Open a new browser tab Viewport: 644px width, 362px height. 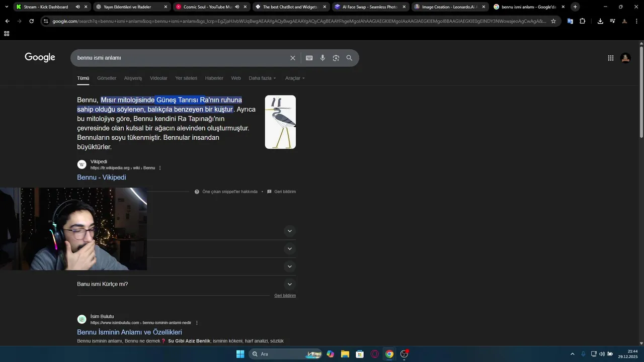click(x=575, y=7)
